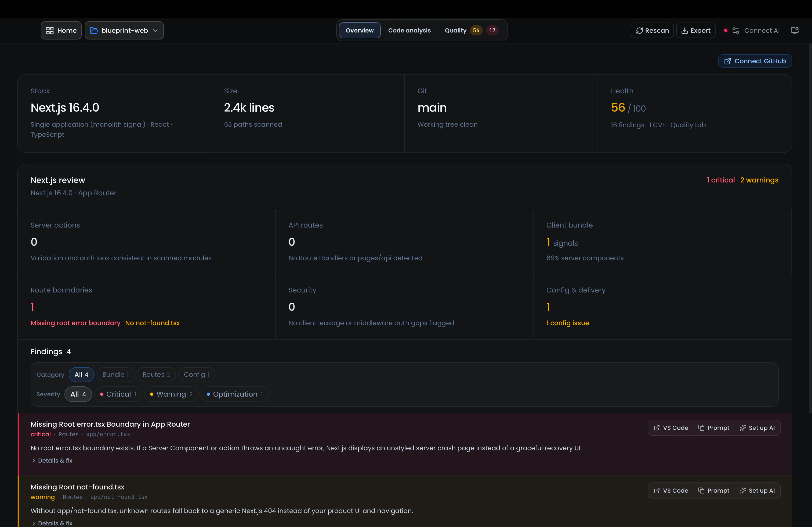Open the Quality tab
The width and height of the screenshot is (812, 527).
tap(455, 30)
